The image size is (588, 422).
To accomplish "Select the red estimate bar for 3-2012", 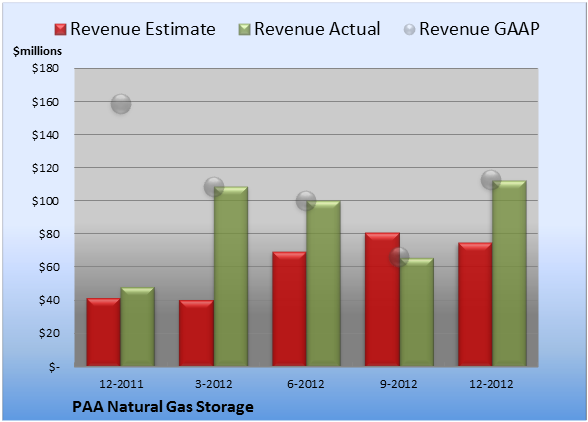I will 196,333.
